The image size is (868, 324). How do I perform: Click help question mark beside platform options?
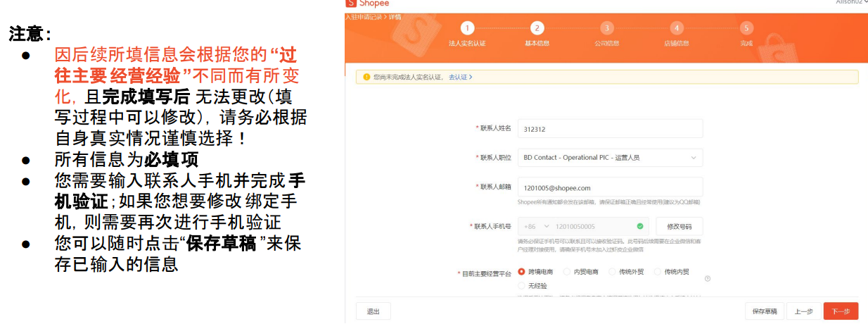pyautogui.click(x=708, y=278)
